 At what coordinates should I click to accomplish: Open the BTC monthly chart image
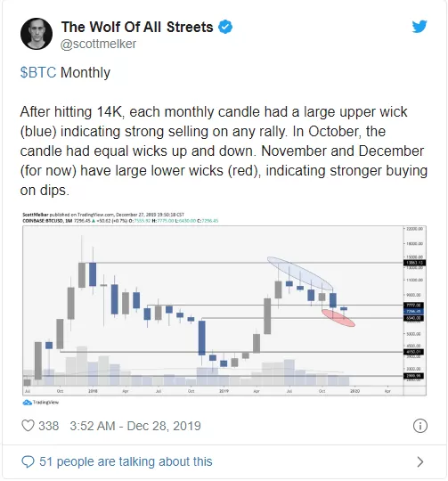pos(224,308)
